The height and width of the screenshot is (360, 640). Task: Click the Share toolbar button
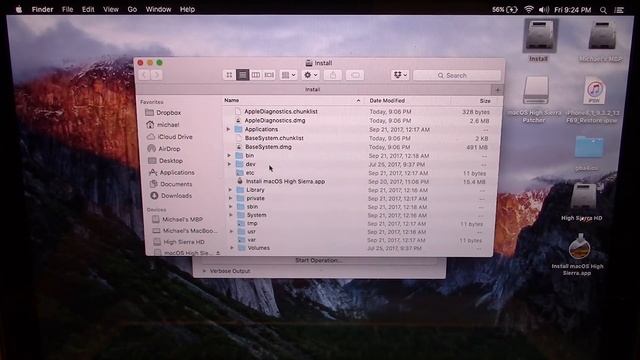[x=333, y=75]
